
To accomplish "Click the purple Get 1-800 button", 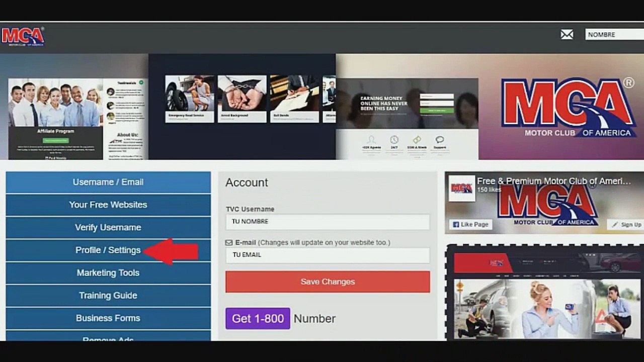I will click(258, 318).
